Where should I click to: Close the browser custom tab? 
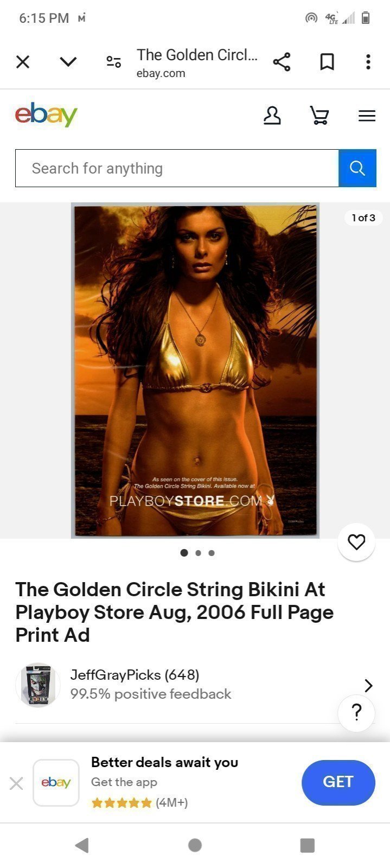(x=23, y=62)
